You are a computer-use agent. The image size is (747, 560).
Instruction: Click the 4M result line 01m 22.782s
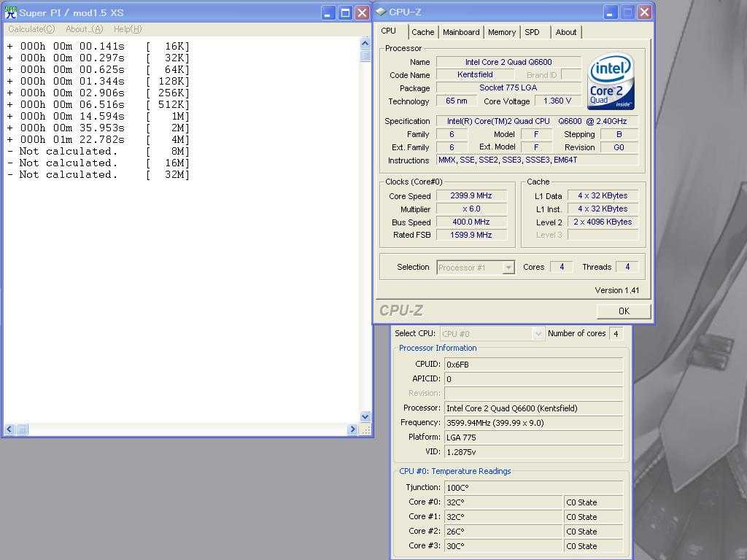[98, 139]
